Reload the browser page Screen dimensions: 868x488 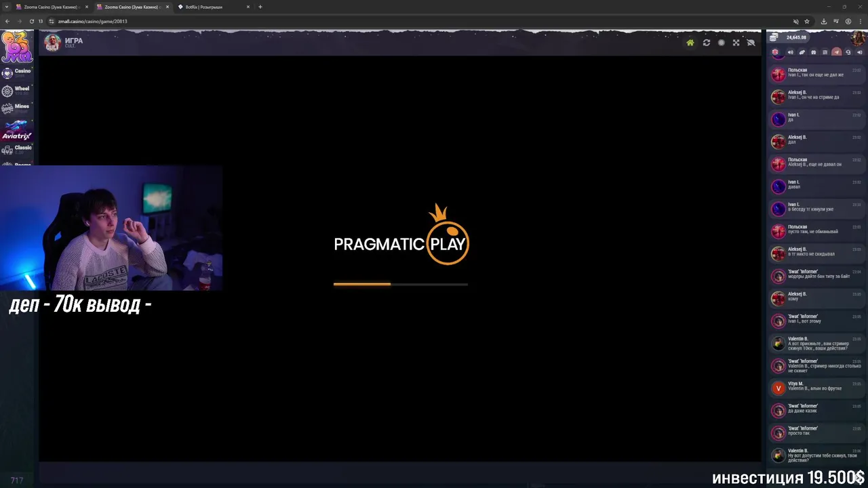(31, 21)
